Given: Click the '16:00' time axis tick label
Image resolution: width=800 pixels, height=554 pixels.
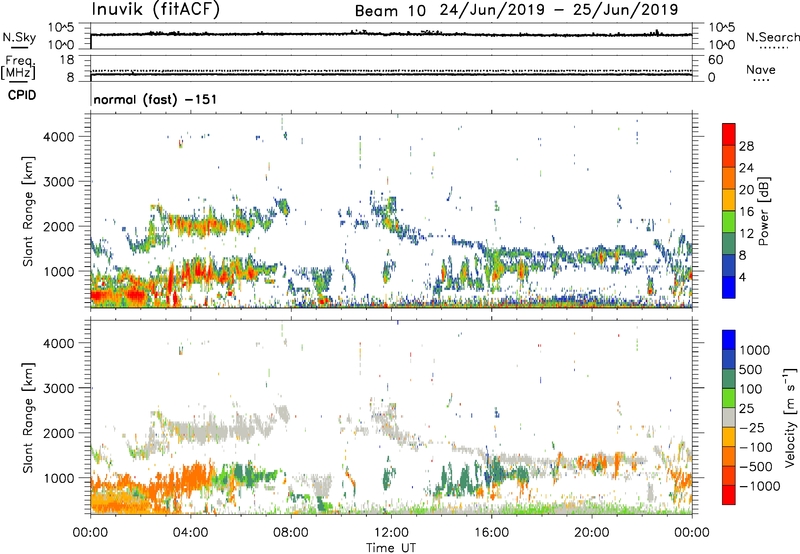Looking at the screenshot, I should (491, 533).
